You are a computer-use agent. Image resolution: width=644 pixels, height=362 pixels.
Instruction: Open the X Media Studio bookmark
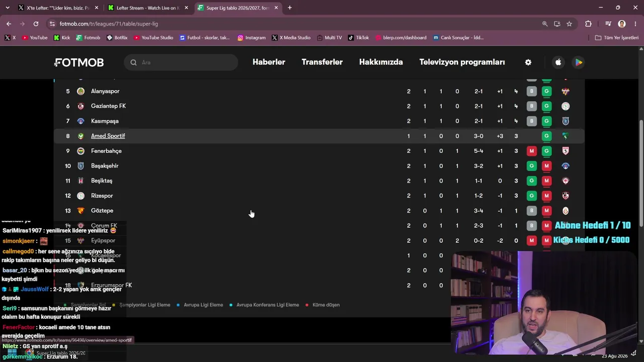point(291,38)
